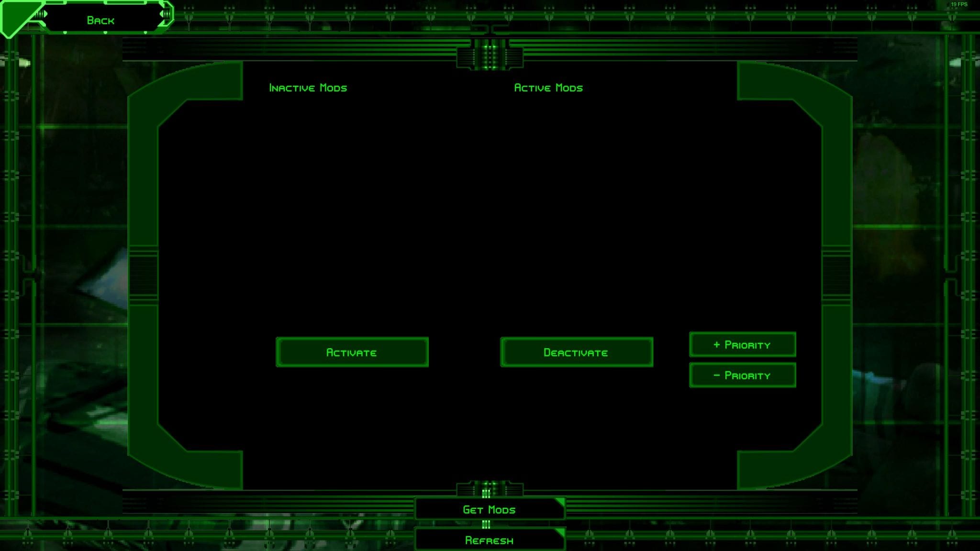
Task: Click the corner triangle on Refresh
Action: (x=560, y=532)
